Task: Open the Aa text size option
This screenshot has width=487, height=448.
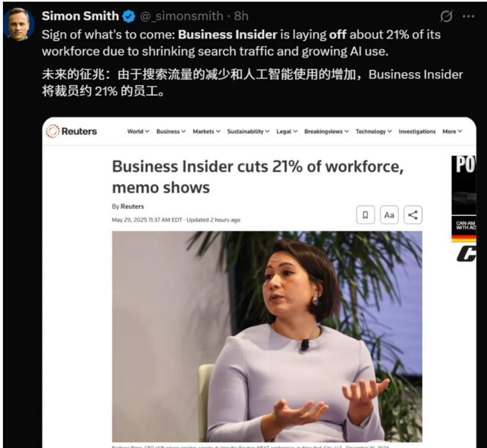Action: click(x=389, y=215)
